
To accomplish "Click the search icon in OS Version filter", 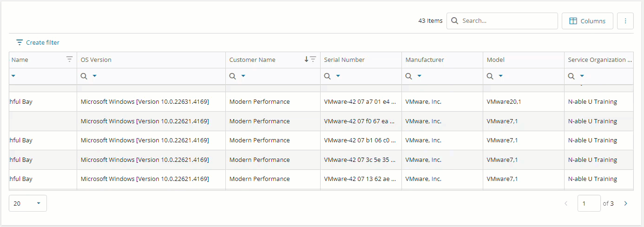I will click(84, 76).
